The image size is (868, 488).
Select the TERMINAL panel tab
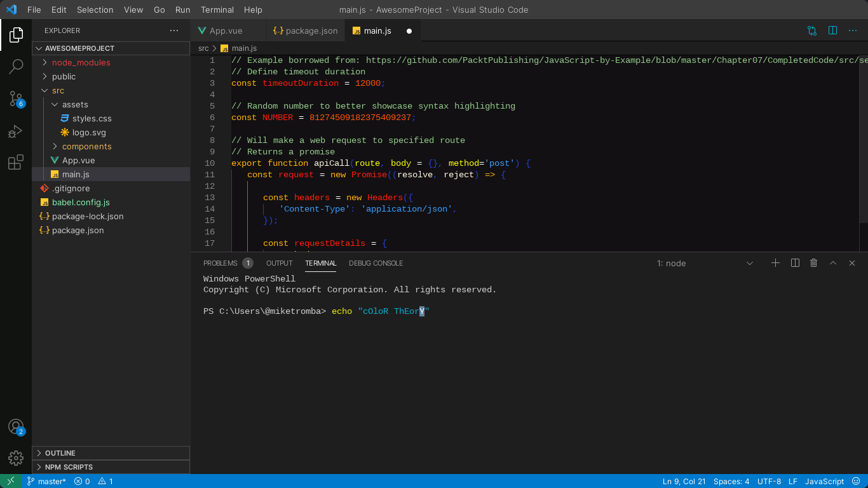321,263
